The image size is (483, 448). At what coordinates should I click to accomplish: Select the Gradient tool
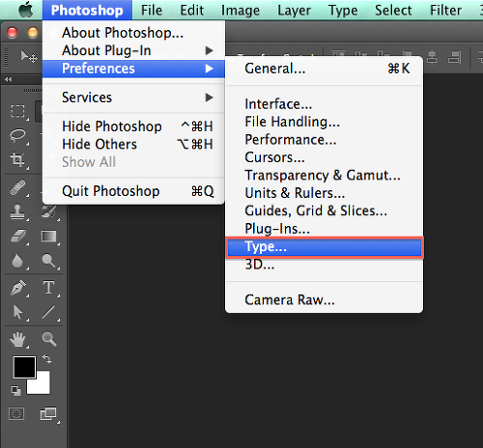click(49, 236)
